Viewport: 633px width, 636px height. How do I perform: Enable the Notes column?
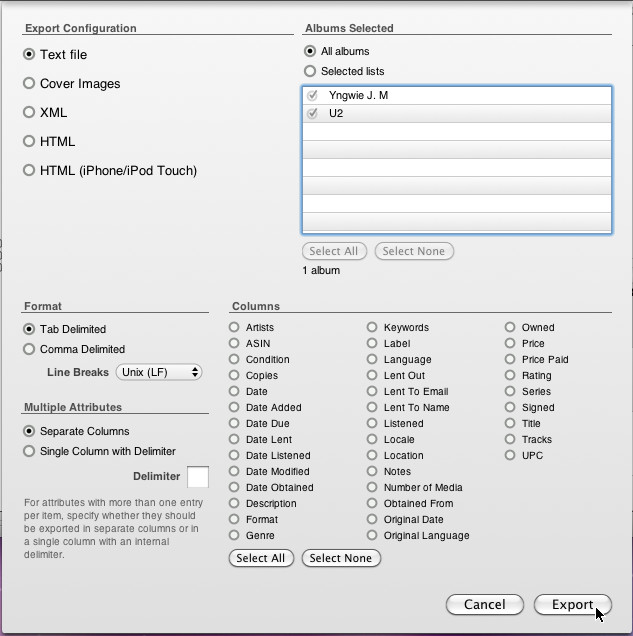coord(372,471)
